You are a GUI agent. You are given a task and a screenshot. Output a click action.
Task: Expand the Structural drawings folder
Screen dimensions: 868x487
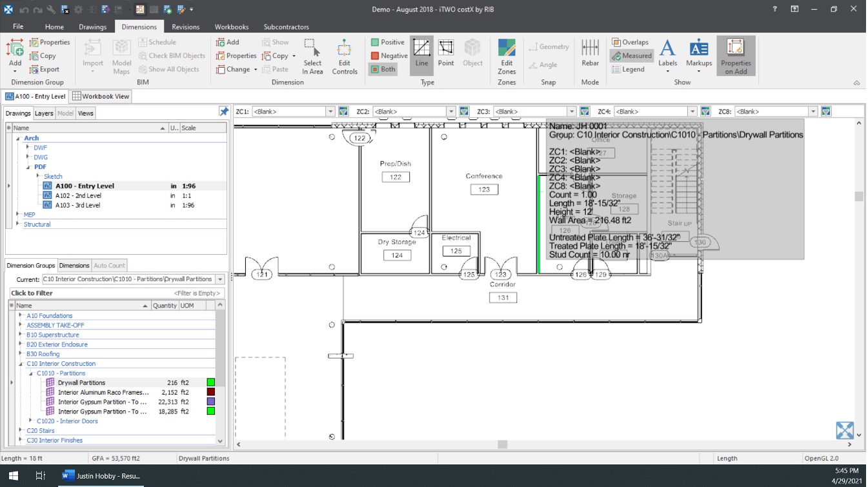pyautogui.click(x=17, y=224)
